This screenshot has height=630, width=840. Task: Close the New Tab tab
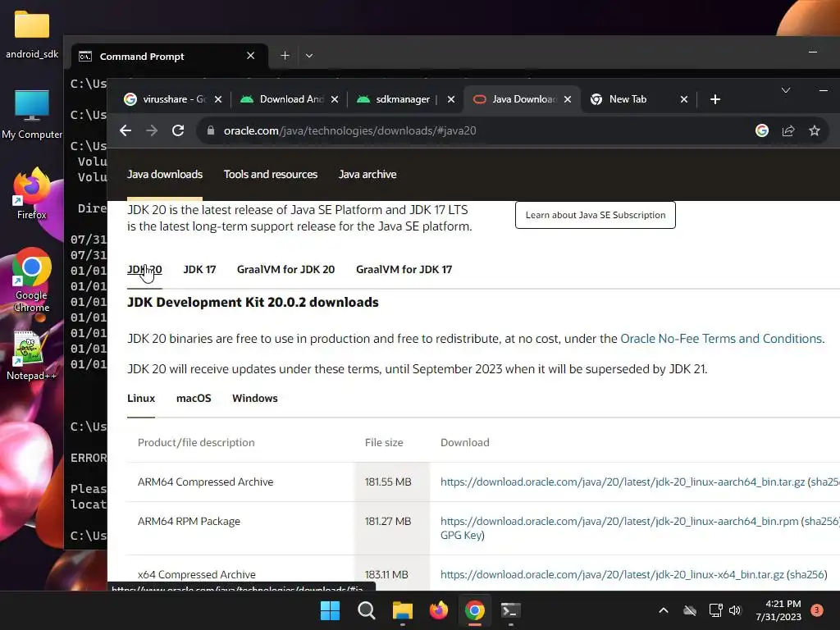coord(684,99)
